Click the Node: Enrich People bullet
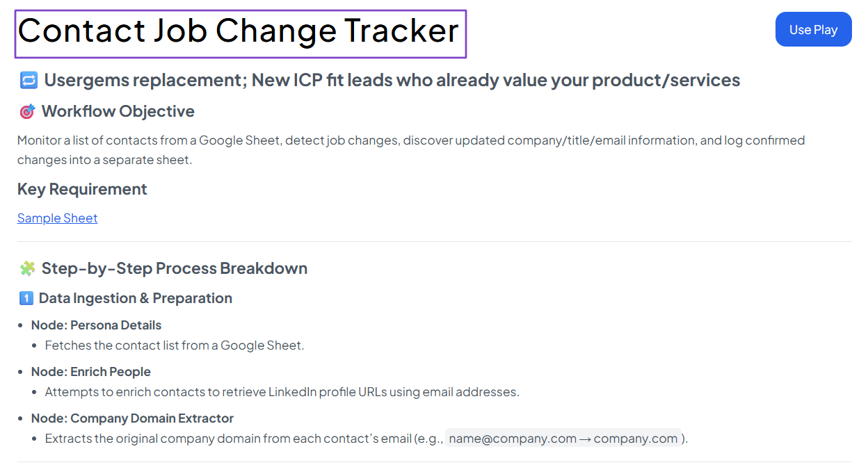Viewport: 868px width, 465px height. 91,372
